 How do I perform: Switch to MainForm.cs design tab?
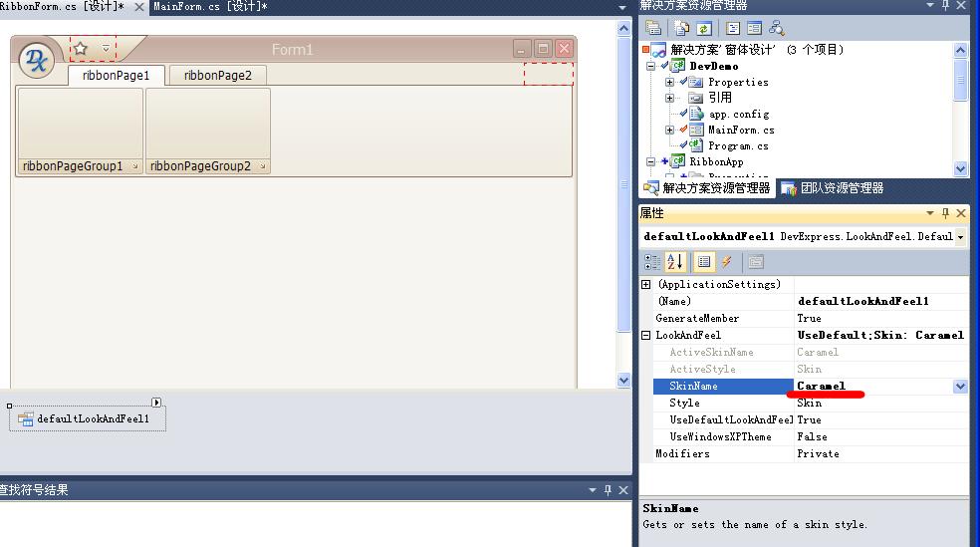pos(210,6)
